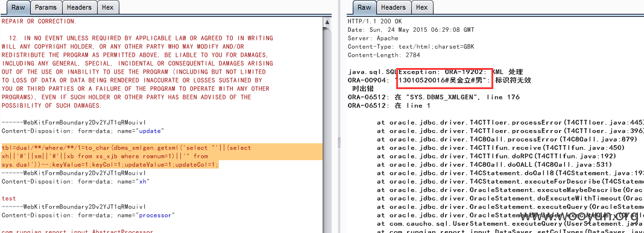Switch to the response Hex tab

click(x=421, y=7)
